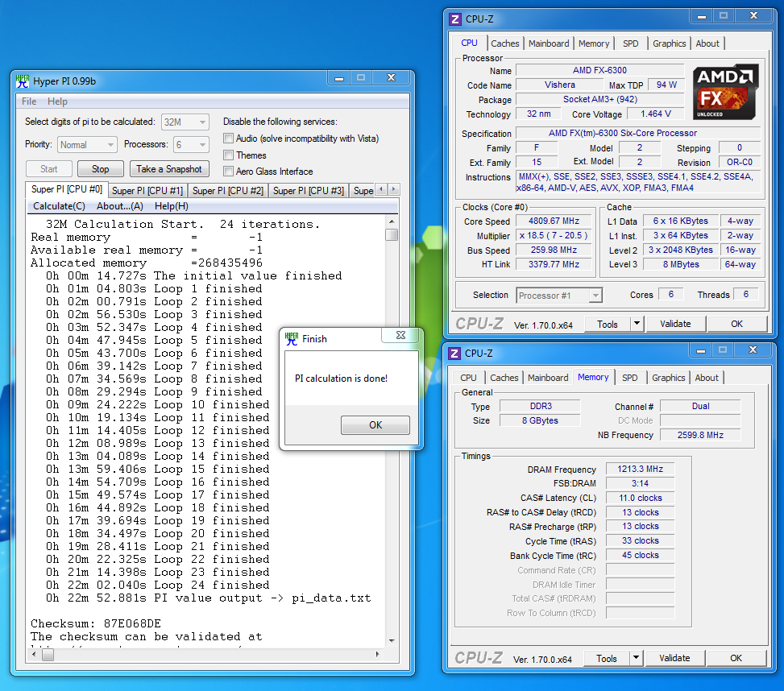Image resolution: width=784 pixels, height=691 pixels.
Task: Toggle Aero Glass Interface checkbox
Action: (229, 172)
